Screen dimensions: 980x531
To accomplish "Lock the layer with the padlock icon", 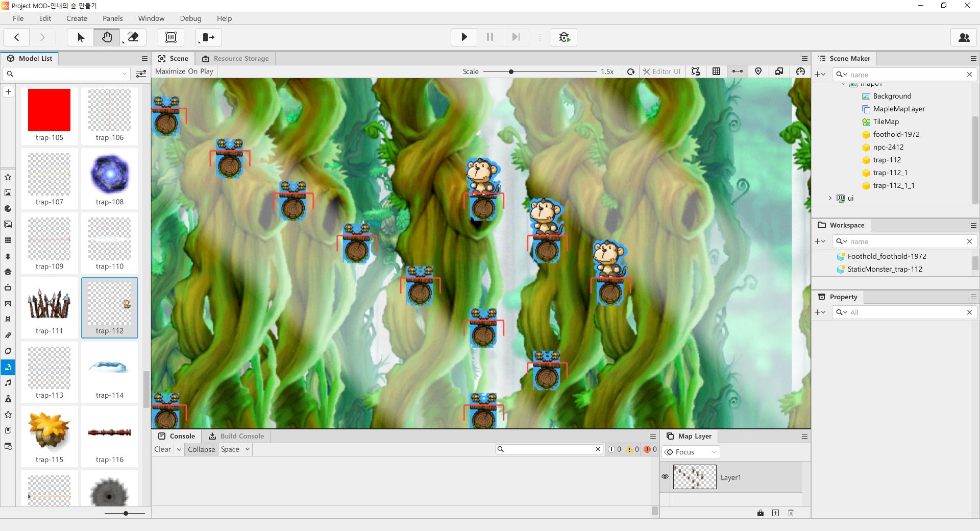I will click(x=761, y=513).
